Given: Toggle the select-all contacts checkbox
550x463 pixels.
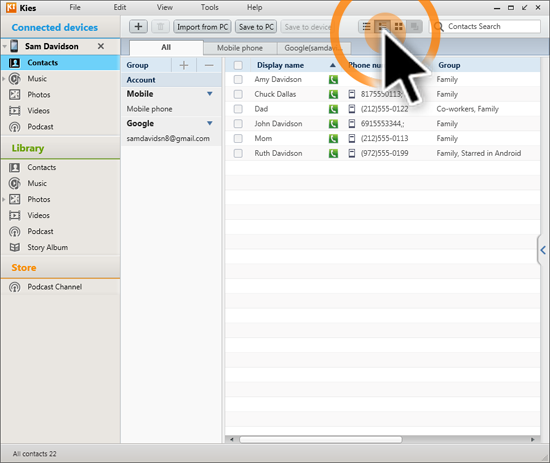Looking at the screenshot, I should click(x=238, y=65).
